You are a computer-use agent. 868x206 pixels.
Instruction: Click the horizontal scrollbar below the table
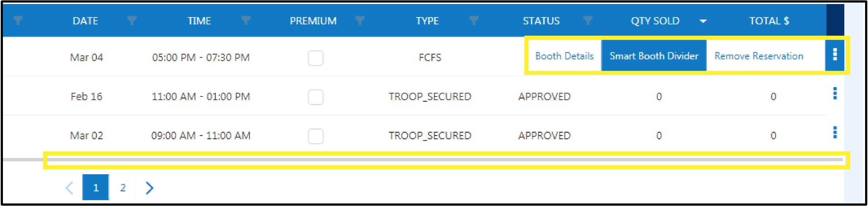tap(423, 160)
